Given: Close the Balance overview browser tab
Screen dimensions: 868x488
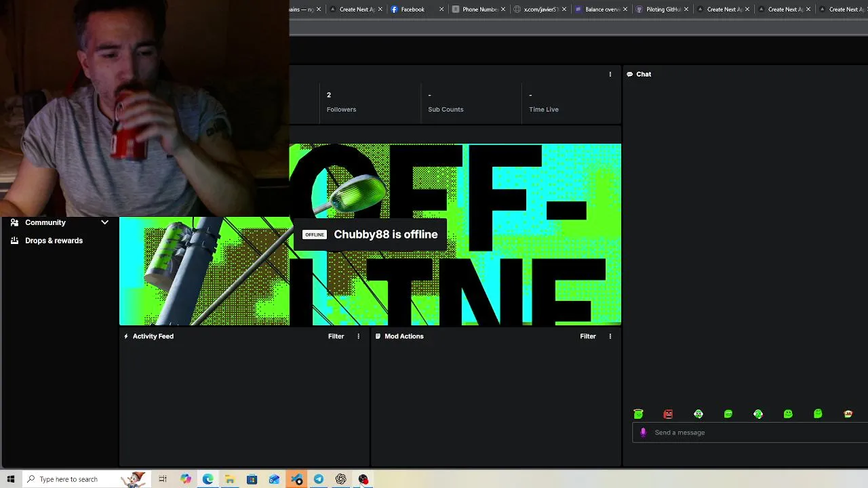Looking at the screenshot, I should tap(625, 9).
